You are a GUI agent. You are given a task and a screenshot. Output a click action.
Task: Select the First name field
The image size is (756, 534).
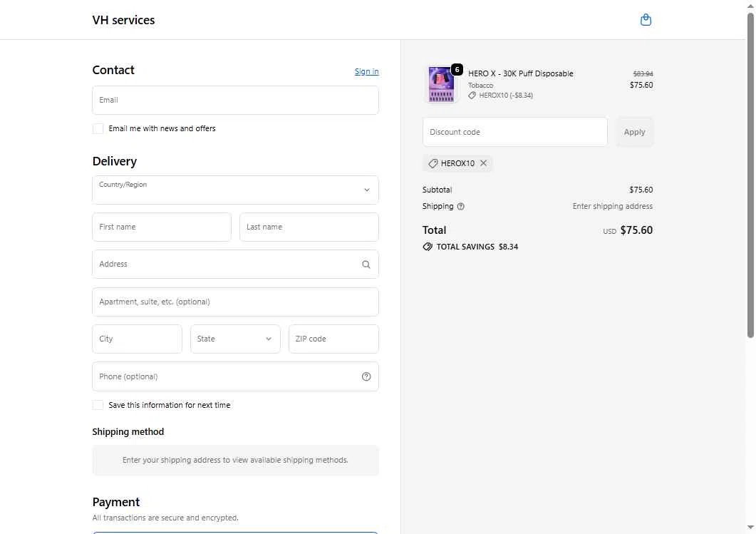coord(162,227)
